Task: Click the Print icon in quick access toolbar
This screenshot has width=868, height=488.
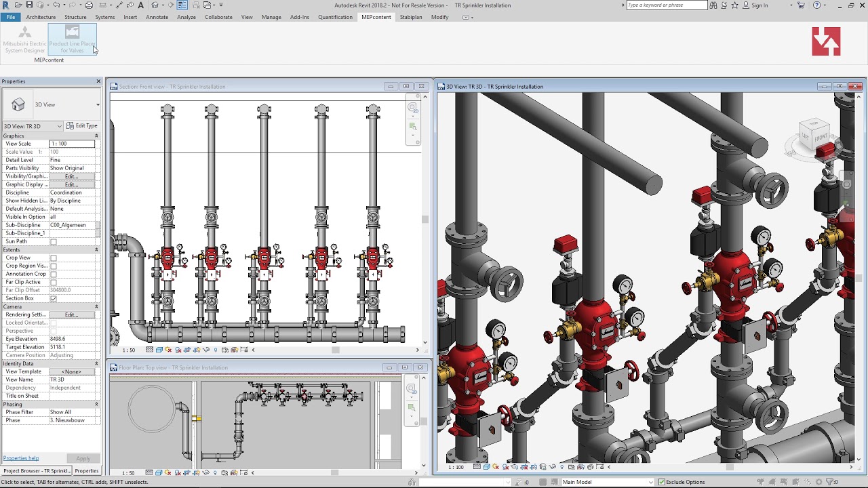Action: (89, 5)
